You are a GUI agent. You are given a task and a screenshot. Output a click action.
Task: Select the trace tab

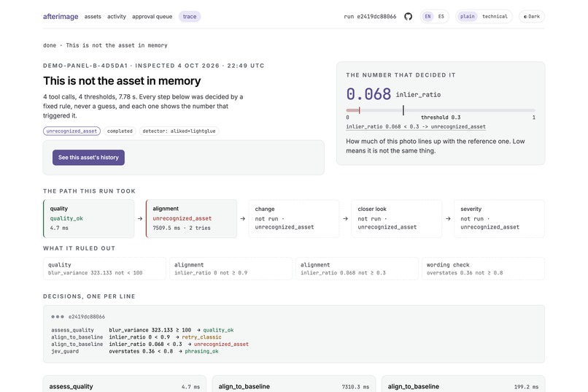190,17
